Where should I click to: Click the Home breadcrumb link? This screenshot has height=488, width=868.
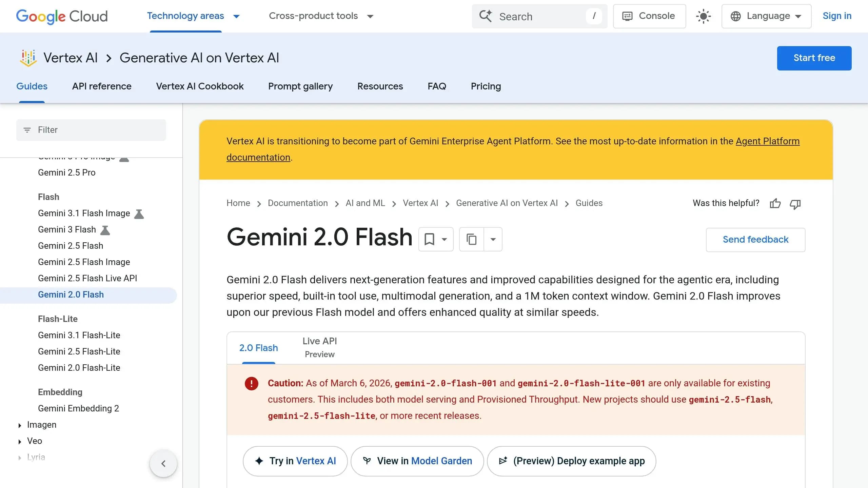[238, 203]
